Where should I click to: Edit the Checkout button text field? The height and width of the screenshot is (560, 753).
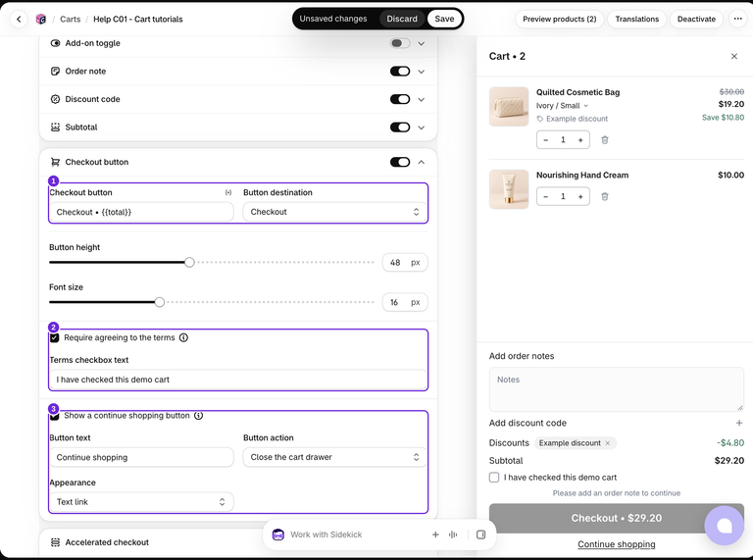pos(141,212)
